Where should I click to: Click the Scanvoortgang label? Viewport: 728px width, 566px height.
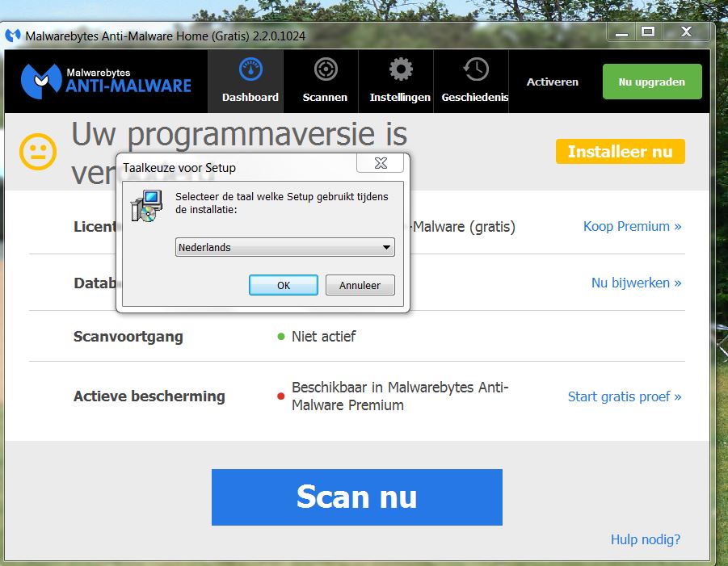[x=128, y=337]
